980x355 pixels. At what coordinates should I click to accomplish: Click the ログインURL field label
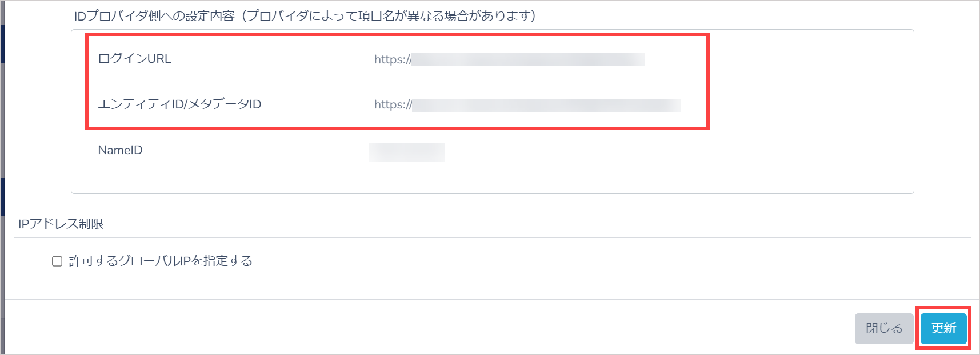click(x=134, y=58)
